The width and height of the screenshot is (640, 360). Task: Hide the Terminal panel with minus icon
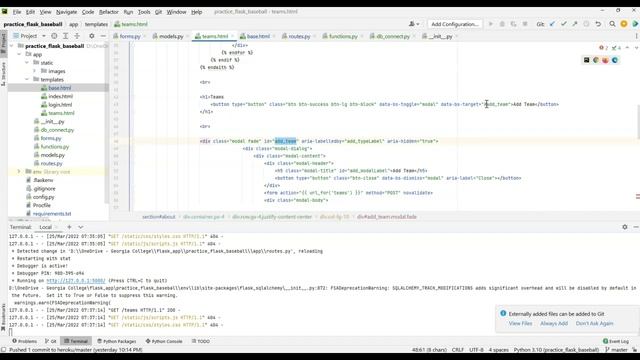(x=636, y=227)
